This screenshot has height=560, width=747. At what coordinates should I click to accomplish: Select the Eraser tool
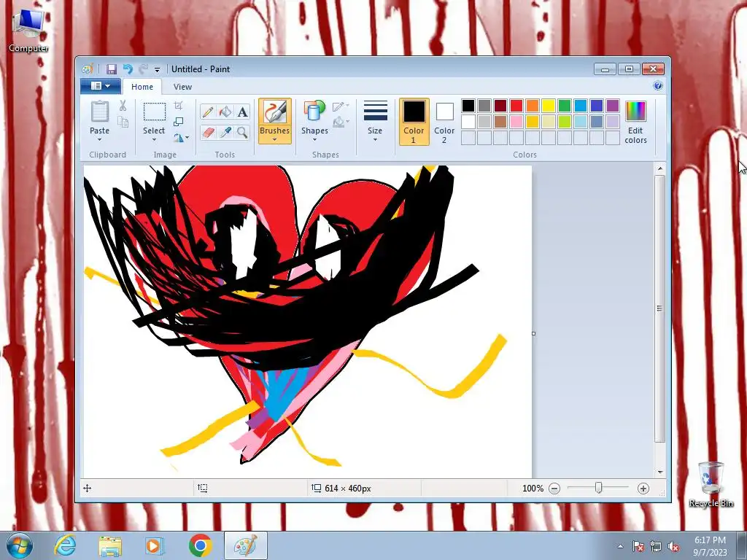[x=208, y=132]
